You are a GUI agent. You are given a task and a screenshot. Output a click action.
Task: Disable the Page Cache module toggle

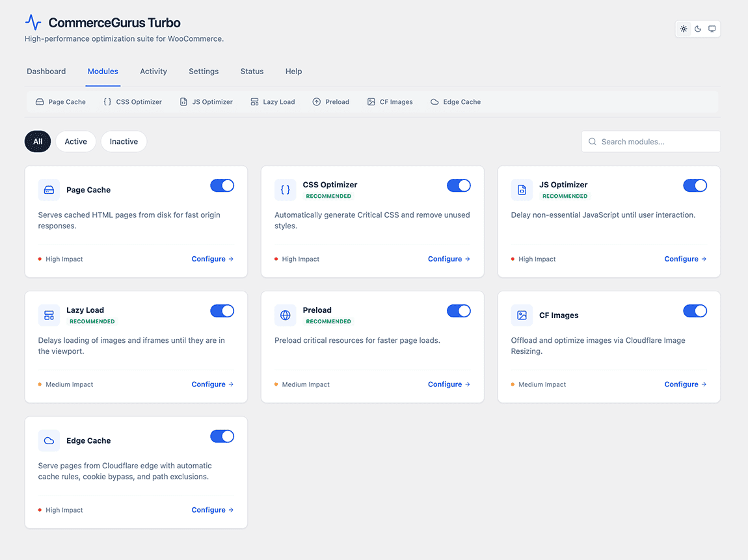(222, 185)
